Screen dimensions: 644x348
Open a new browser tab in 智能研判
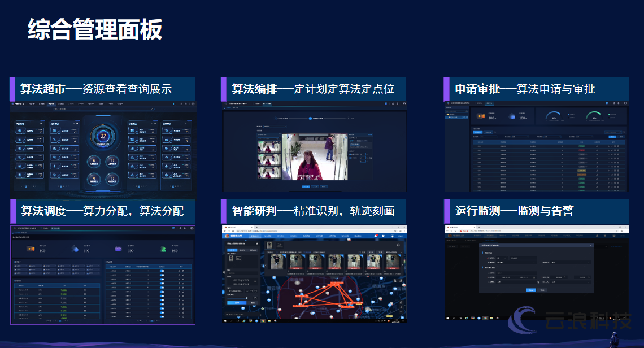(256, 227)
